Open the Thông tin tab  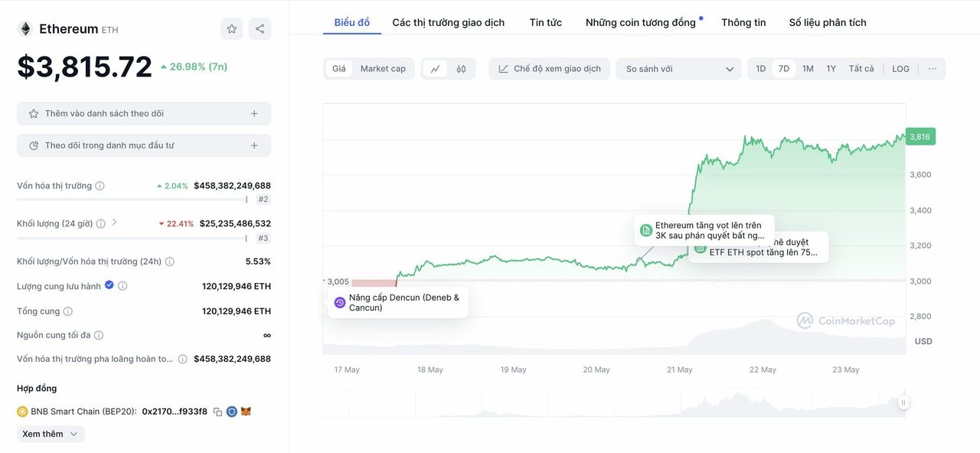tap(743, 22)
